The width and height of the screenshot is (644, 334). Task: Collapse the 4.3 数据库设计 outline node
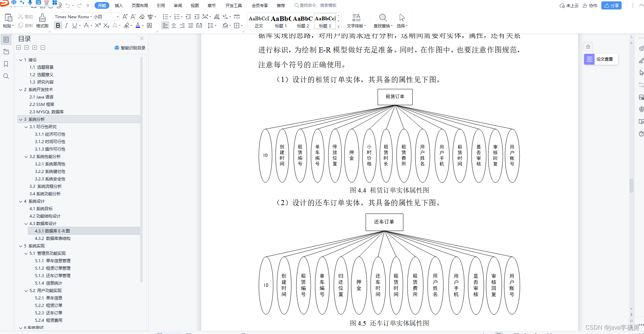(26, 224)
